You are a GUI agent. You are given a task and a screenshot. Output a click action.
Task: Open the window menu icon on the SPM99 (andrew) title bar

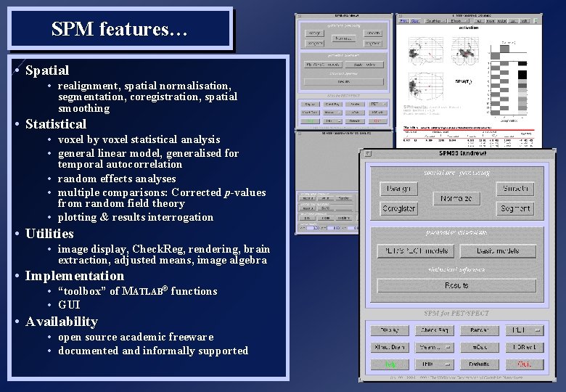pos(368,153)
